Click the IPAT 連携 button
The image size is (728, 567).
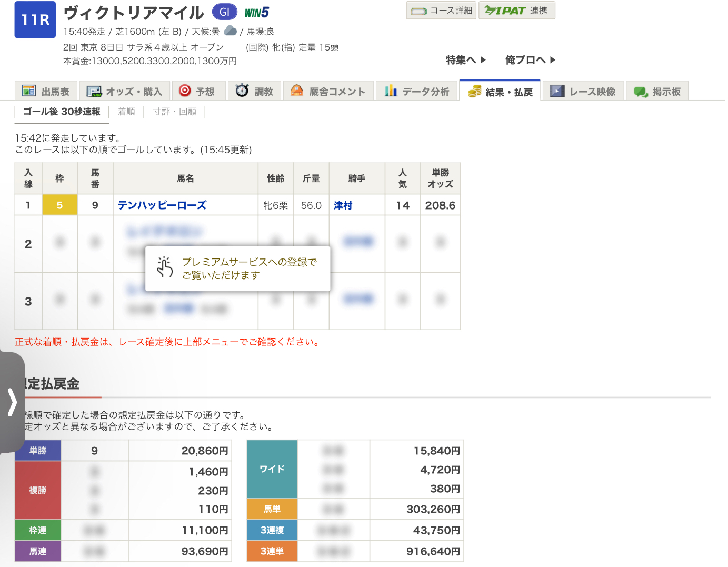[x=516, y=11]
